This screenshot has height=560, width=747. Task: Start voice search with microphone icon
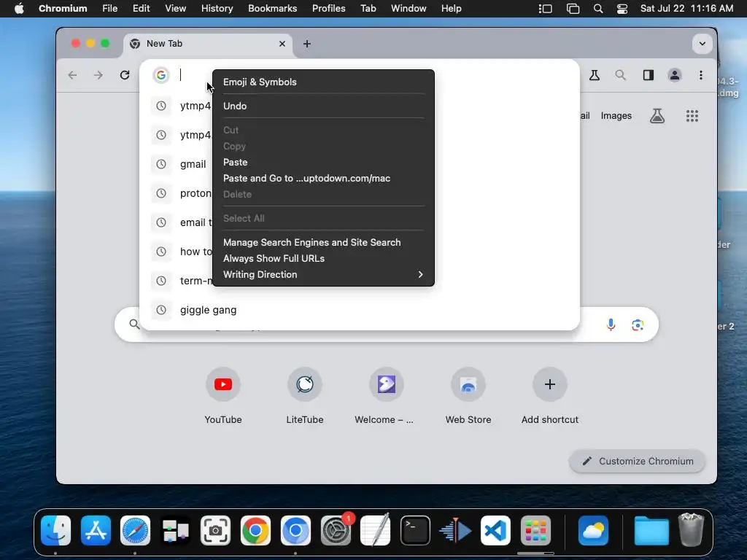pos(611,324)
